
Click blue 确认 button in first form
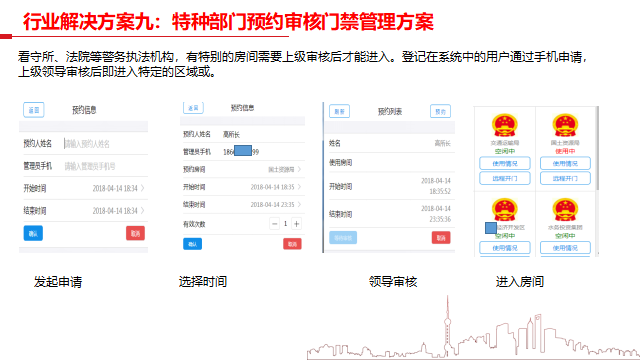tap(33, 233)
